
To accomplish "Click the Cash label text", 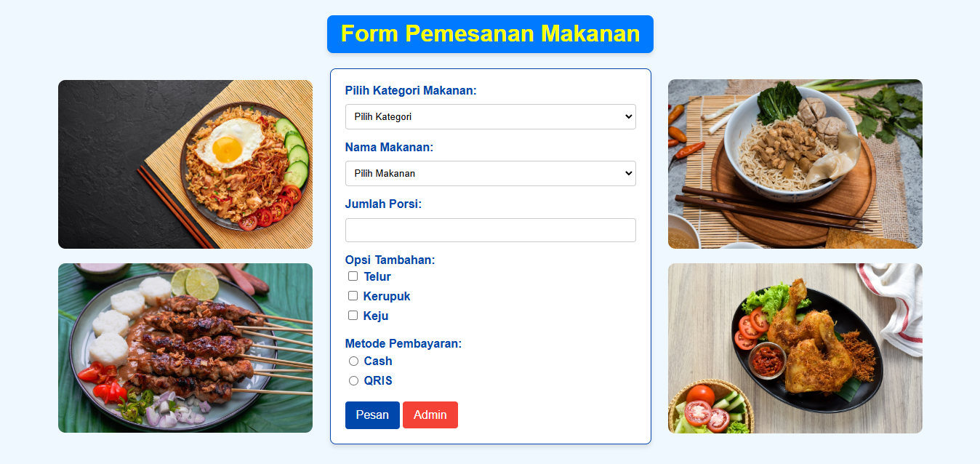I will click(378, 361).
